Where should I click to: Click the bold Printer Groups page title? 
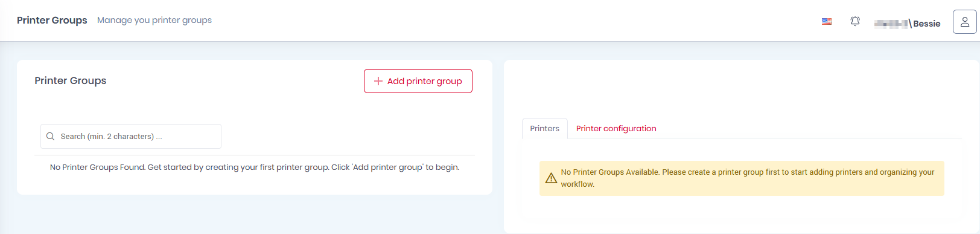coord(52,20)
